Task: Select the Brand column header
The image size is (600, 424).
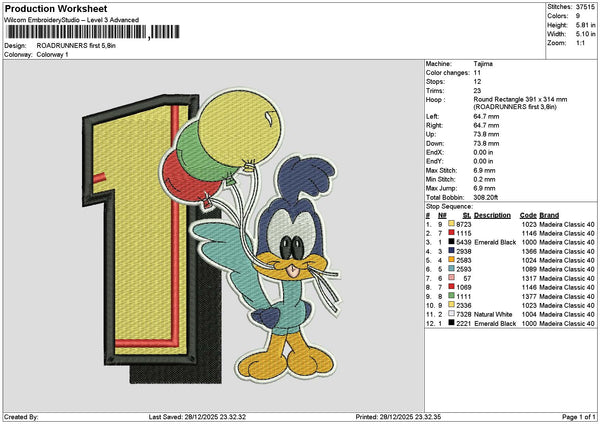Action: 549,215
